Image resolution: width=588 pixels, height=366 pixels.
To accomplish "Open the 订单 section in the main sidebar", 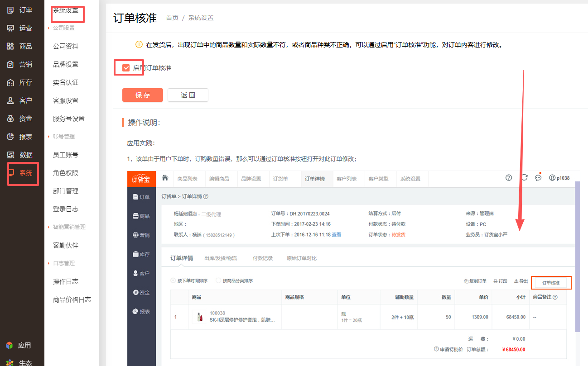I will (19, 10).
